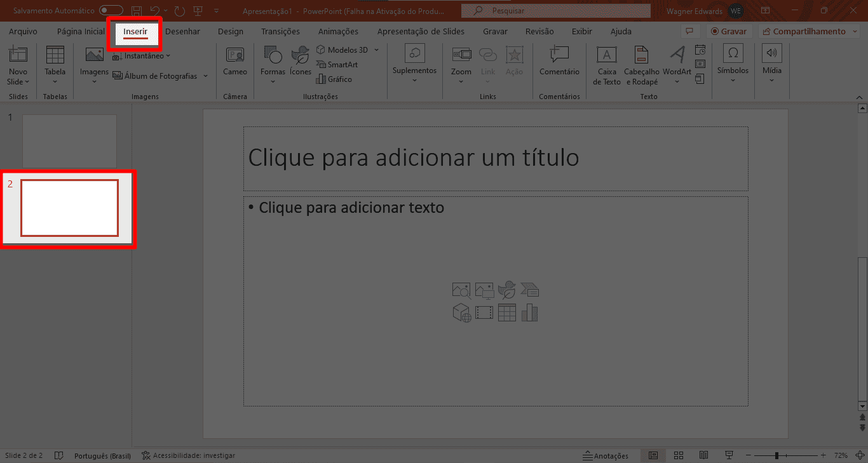
Task: Expand Modelos 3D dropdown arrow
Action: coord(376,50)
